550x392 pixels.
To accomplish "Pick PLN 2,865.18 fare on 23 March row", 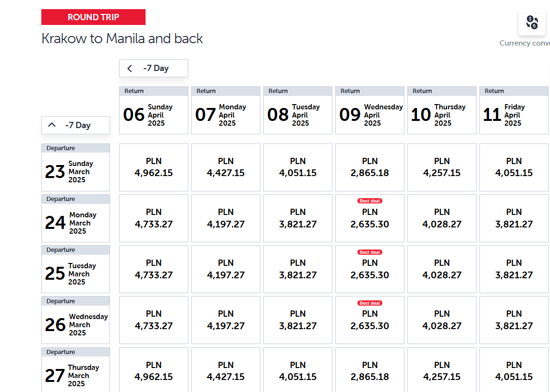I will 370,167.
